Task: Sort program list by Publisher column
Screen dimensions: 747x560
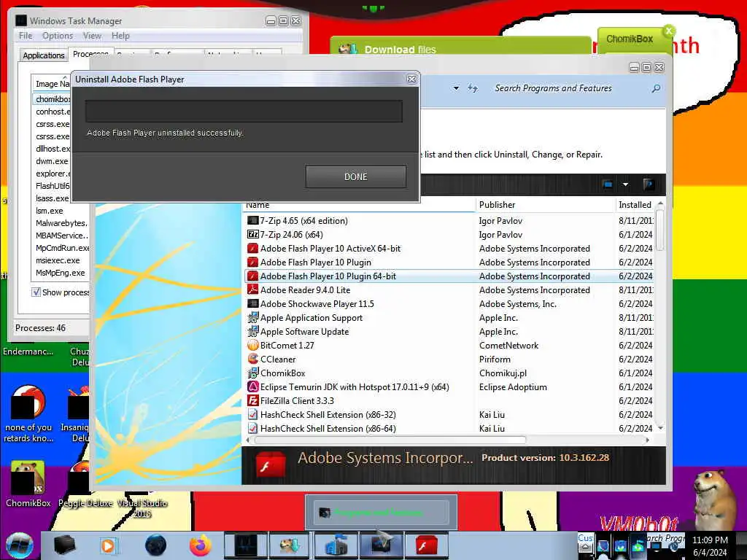Action: coord(546,205)
